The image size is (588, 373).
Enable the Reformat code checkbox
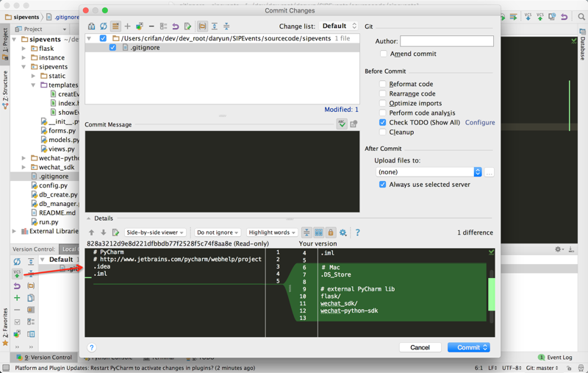[x=383, y=84]
